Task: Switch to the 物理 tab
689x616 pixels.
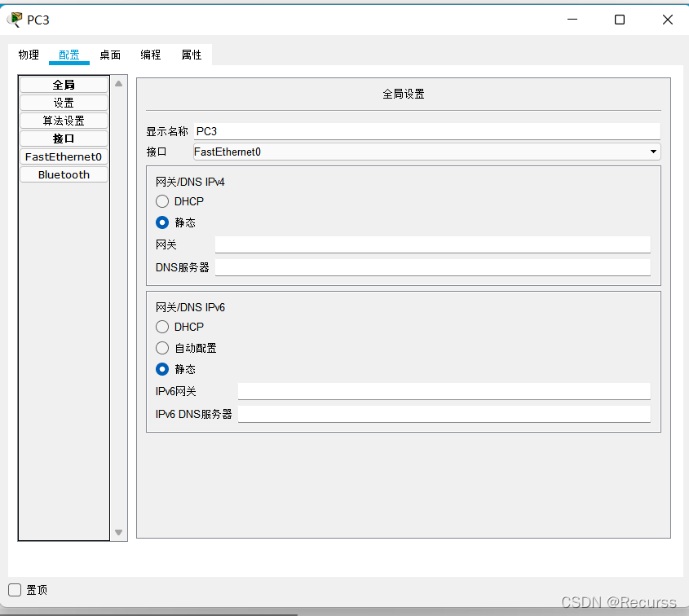Action: tap(29, 55)
